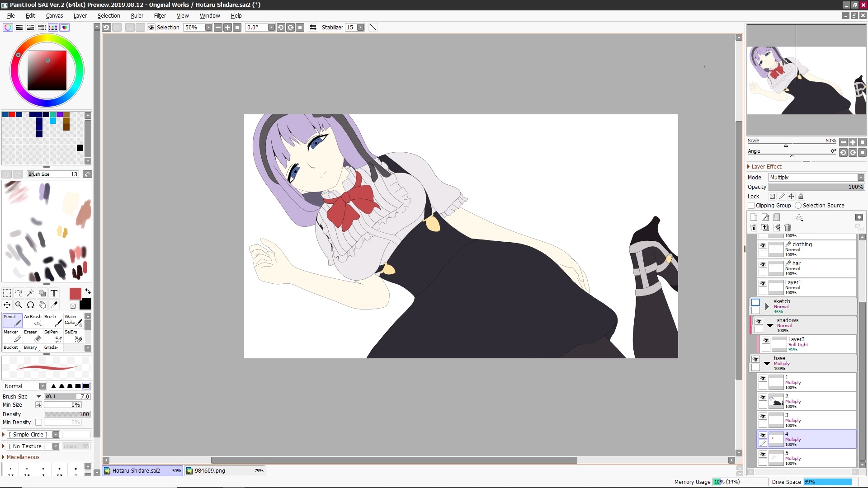Select the magic wand tool
868x488 pixels.
tap(30, 293)
